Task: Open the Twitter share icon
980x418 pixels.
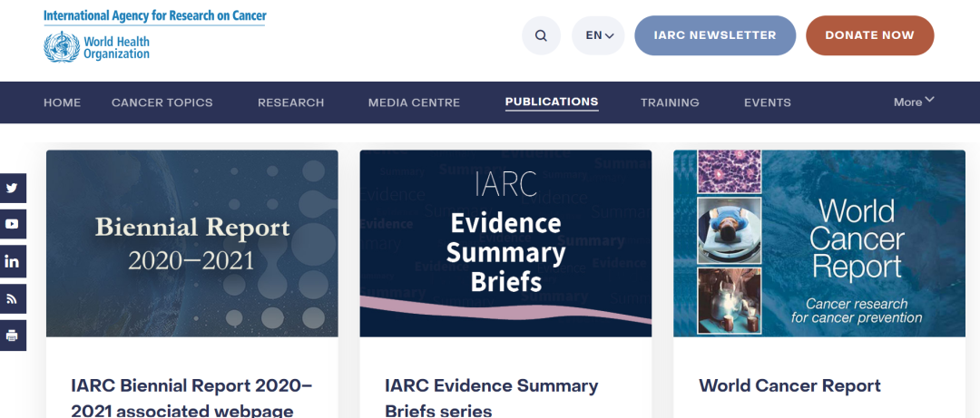Action: pyautogui.click(x=13, y=188)
